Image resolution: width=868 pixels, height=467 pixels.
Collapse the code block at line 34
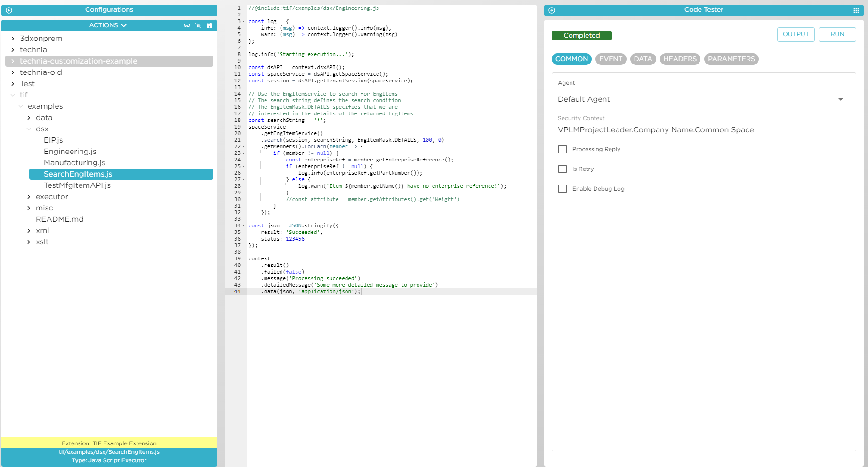tap(243, 225)
